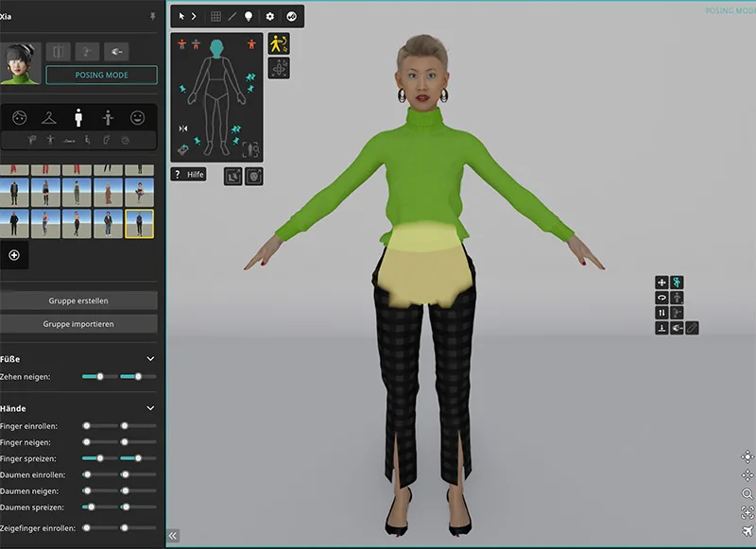Click the plus icon to add a pose
Image resolution: width=756 pixels, height=549 pixels.
click(x=14, y=255)
